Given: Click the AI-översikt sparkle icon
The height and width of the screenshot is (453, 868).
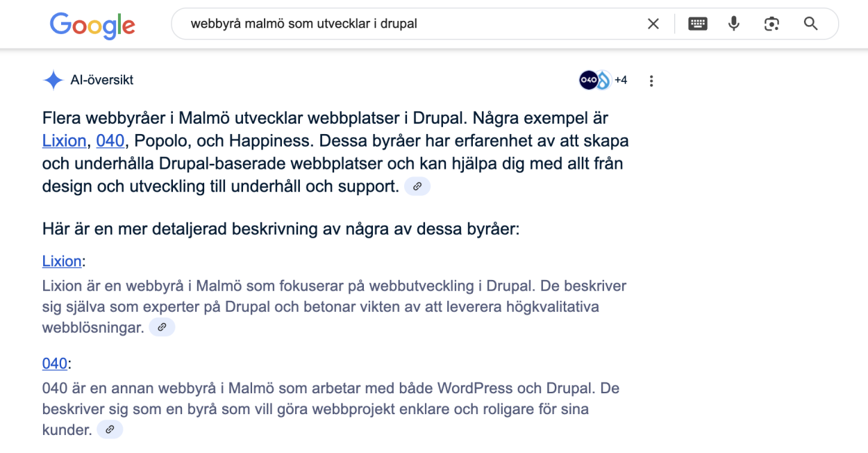Looking at the screenshot, I should (52, 79).
